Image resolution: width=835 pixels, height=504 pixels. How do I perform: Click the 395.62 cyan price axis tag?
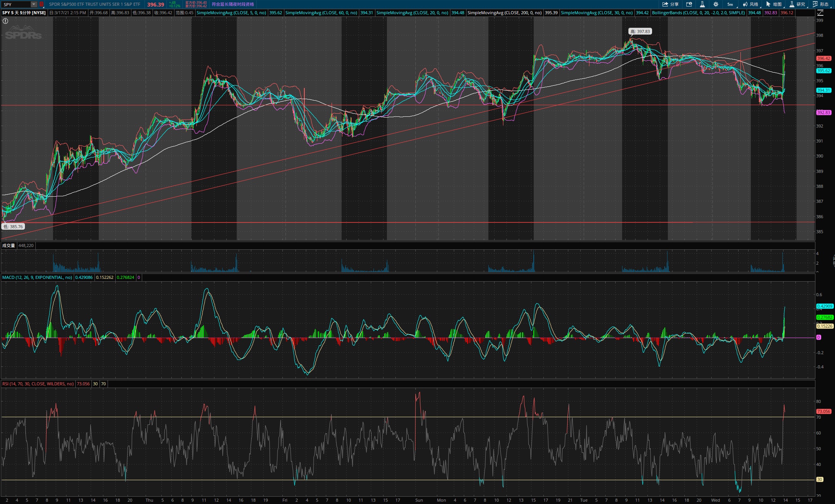coord(824,71)
